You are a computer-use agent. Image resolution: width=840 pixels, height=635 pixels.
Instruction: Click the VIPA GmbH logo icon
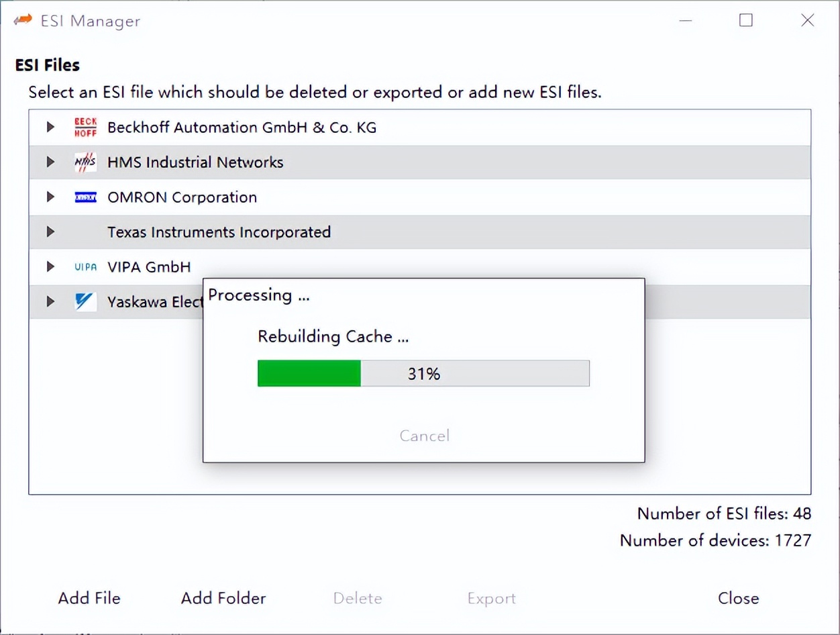85,267
